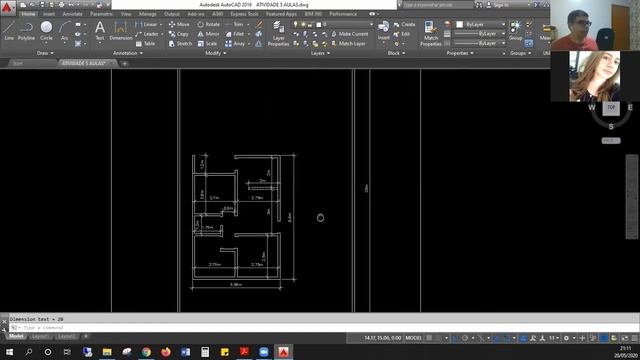
Task: Click Match Properties tool
Action: pyautogui.click(x=431, y=33)
